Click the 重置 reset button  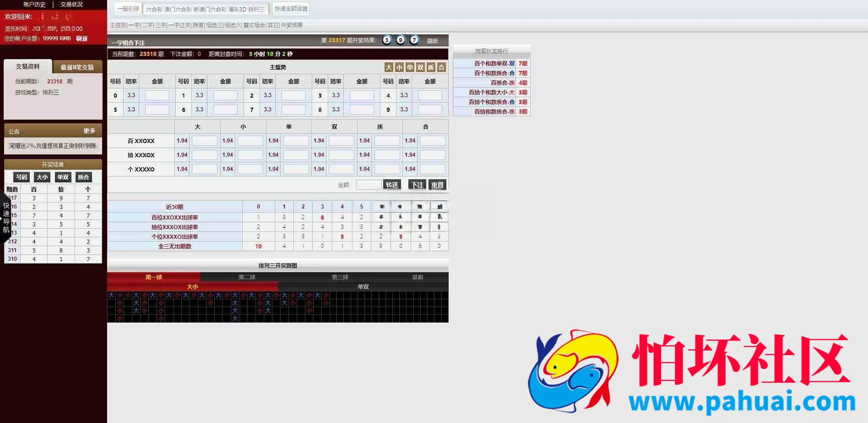[437, 185]
